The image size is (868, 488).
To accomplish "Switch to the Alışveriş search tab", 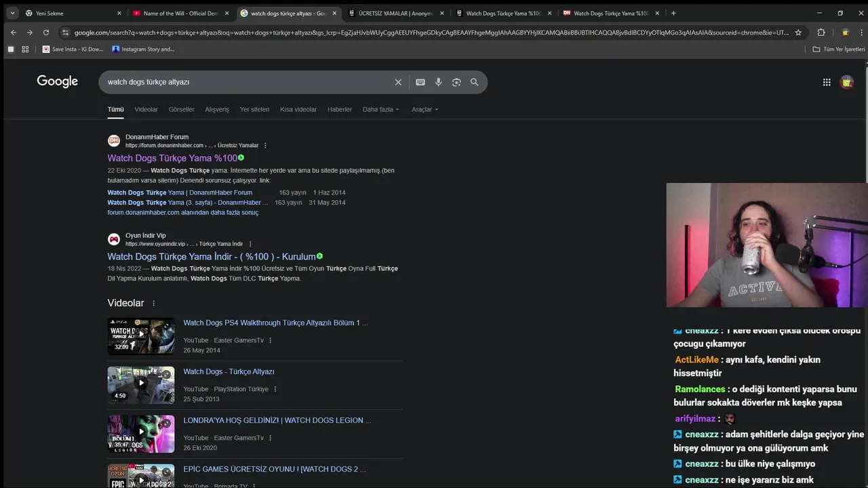I will (217, 109).
